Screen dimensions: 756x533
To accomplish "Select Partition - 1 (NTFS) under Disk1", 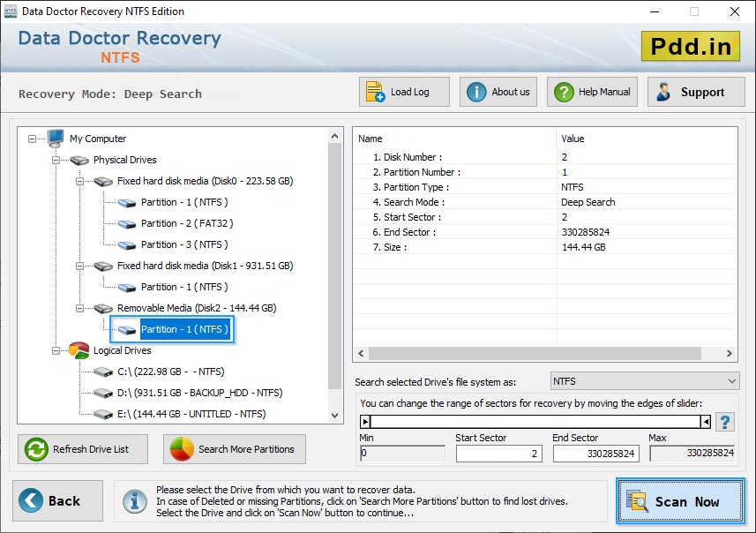I will click(x=184, y=287).
